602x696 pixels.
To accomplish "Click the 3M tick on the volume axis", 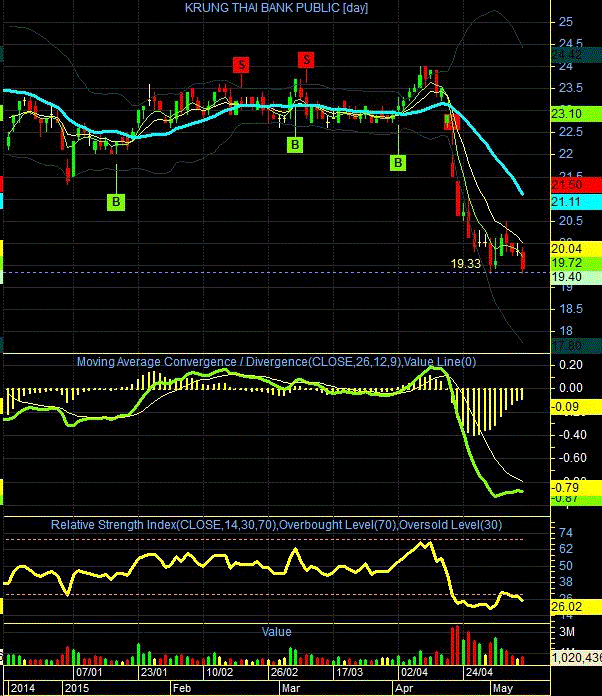I will pyautogui.click(x=567, y=632).
